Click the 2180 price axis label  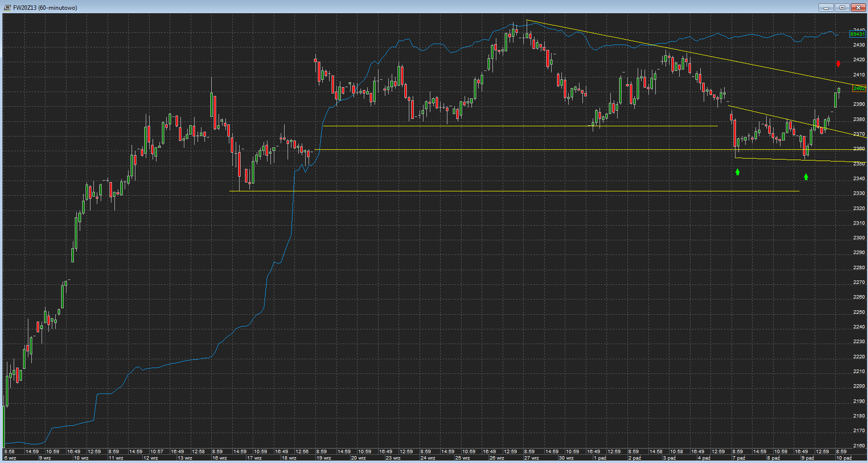tap(859, 416)
